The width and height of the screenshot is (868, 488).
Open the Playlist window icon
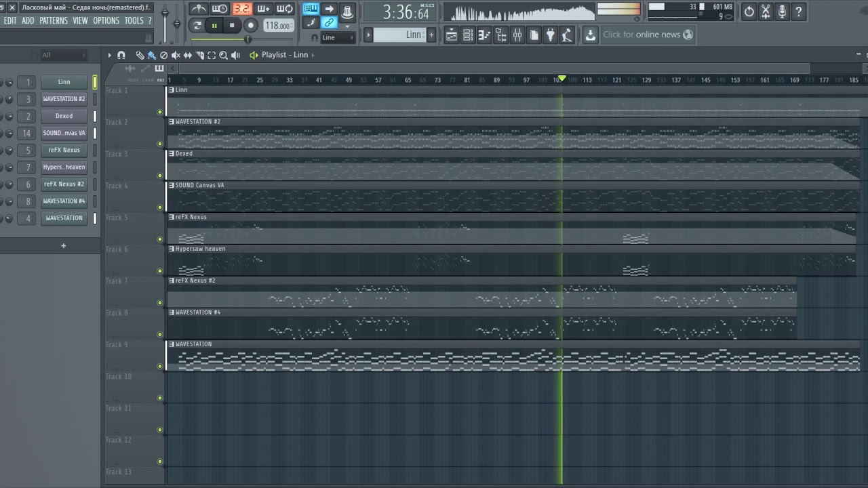(x=452, y=35)
